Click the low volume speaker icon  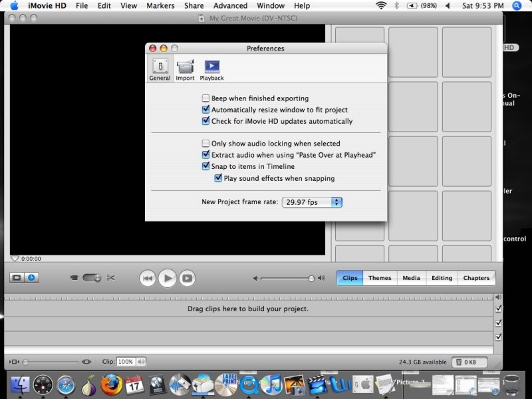(x=255, y=279)
